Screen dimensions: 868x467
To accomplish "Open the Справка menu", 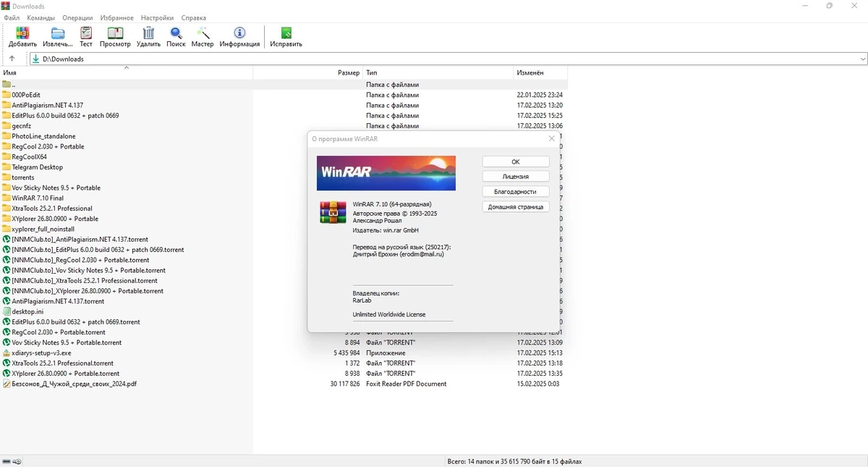I will coord(193,17).
